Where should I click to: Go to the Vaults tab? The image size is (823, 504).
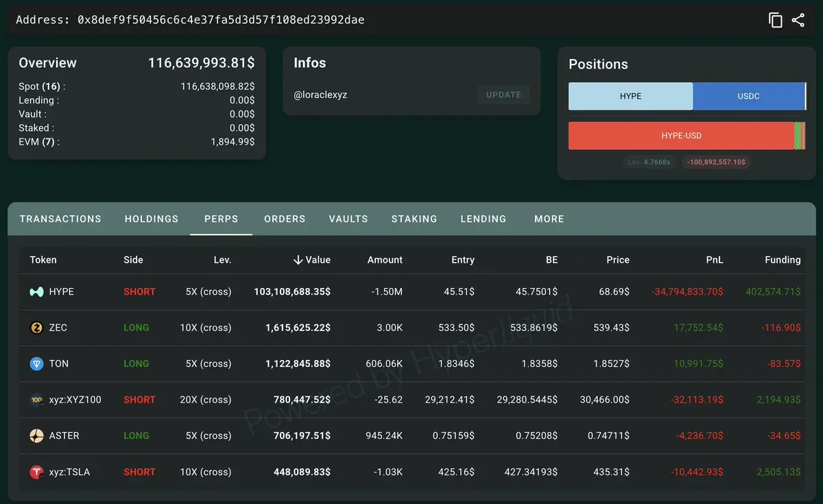348,219
